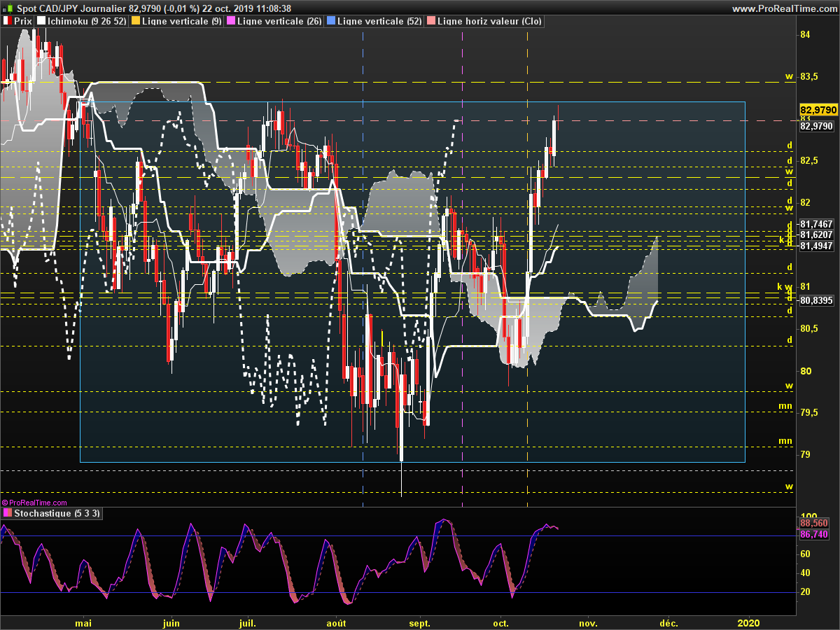Open the Prix indicator label
840x630 pixels.
pos(23,21)
